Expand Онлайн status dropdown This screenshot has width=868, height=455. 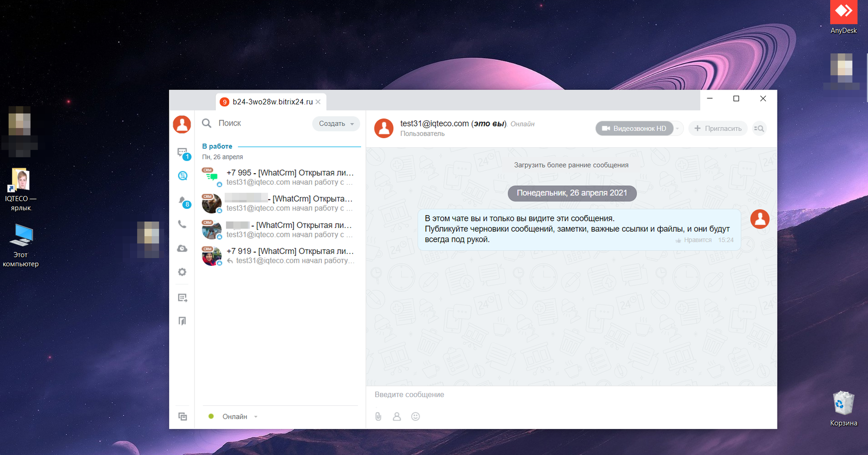click(x=256, y=417)
